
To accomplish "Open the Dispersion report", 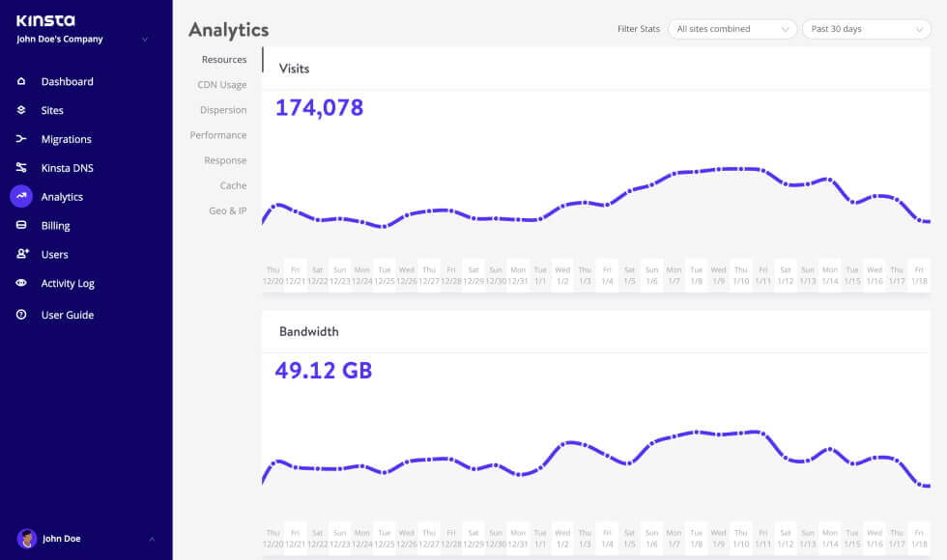I will point(223,110).
